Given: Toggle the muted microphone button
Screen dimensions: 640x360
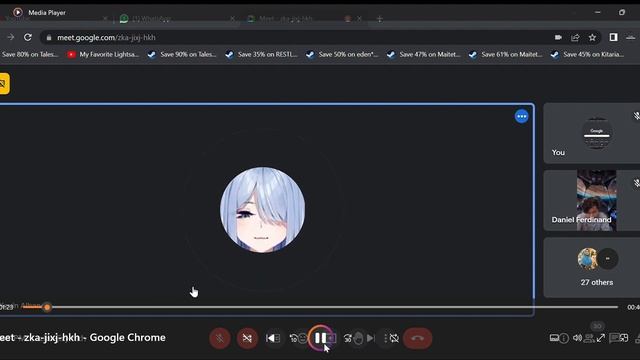Looking at the screenshot, I should [220, 338].
